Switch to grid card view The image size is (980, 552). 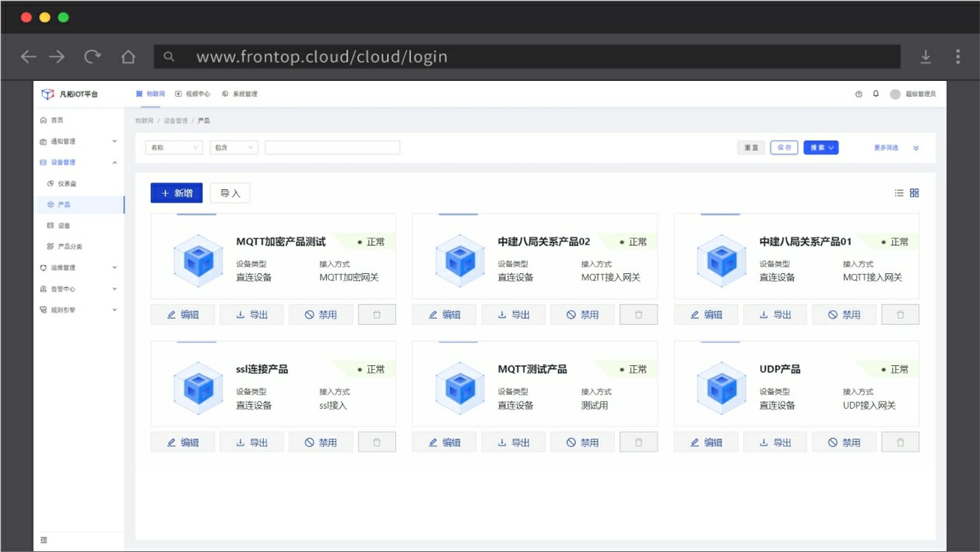(x=915, y=193)
